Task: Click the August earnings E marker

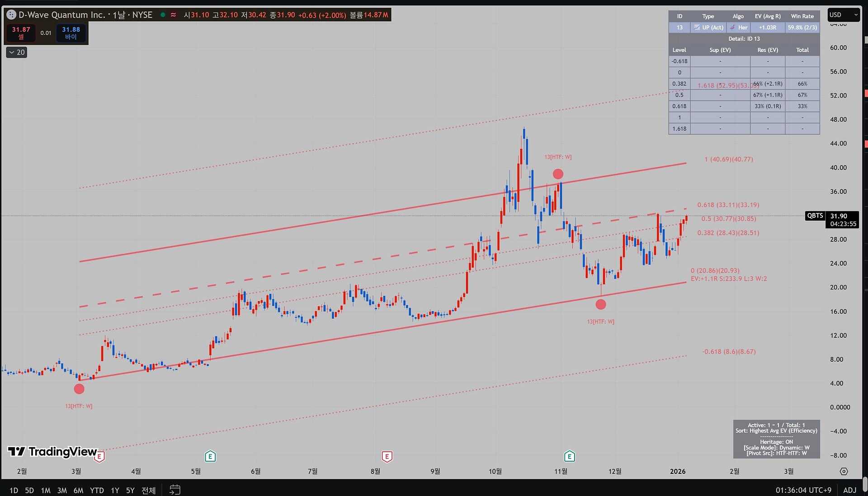Action: tap(387, 457)
